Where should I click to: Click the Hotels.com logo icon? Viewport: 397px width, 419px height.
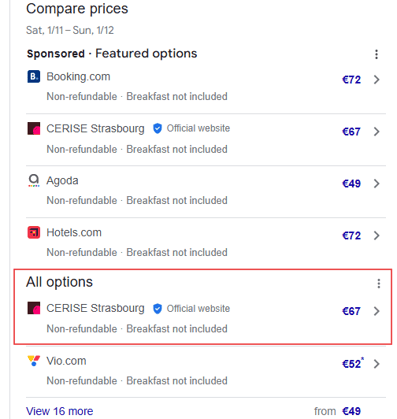pos(34,232)
